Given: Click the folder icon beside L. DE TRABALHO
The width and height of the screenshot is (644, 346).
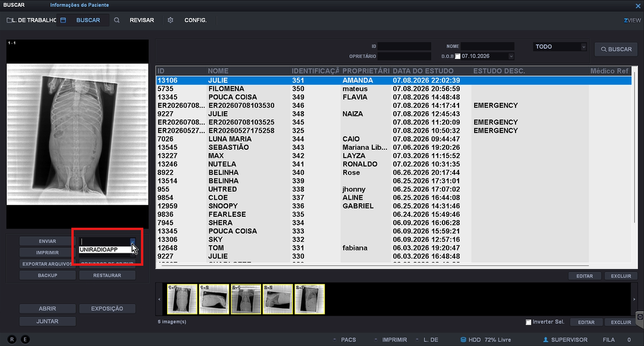Looking at the screenshot, I should click(9, 20).
